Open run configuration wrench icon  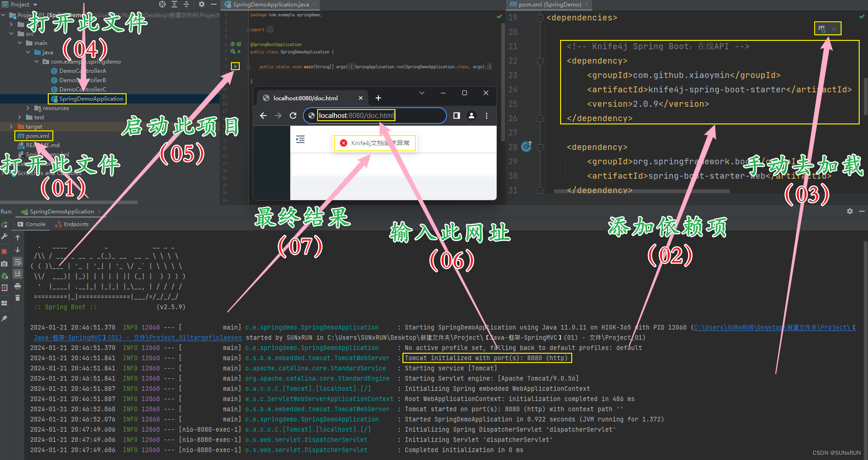tap(4, 236)
